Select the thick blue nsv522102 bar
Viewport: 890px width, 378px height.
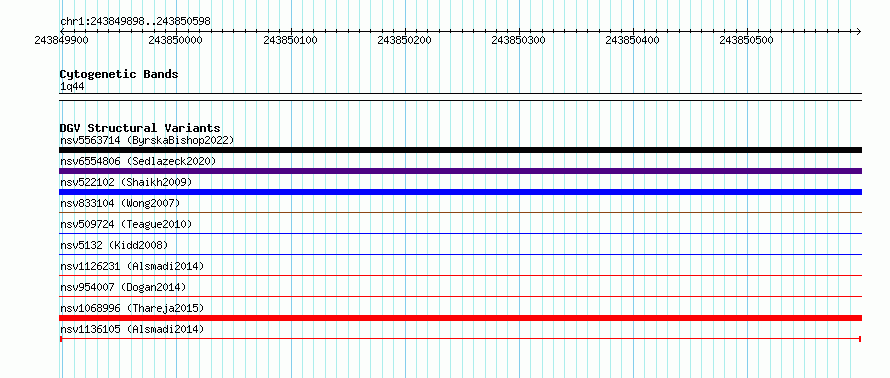click(460, 192)
